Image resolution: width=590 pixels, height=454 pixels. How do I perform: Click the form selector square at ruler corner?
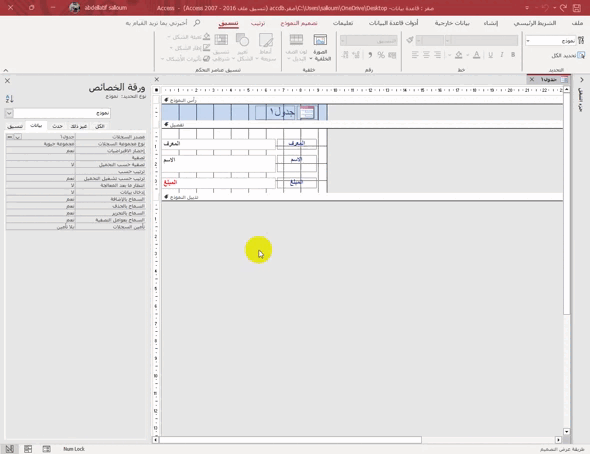coord(157,90)
